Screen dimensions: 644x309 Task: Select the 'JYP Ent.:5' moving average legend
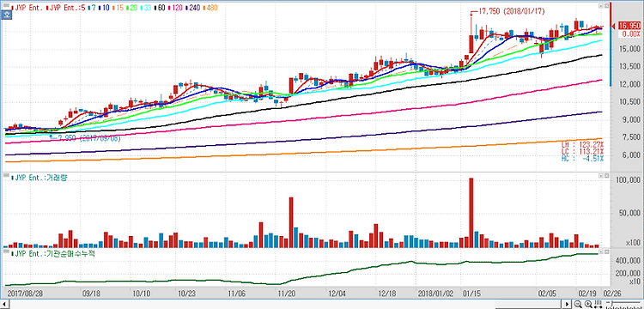(x=66, y=8)
